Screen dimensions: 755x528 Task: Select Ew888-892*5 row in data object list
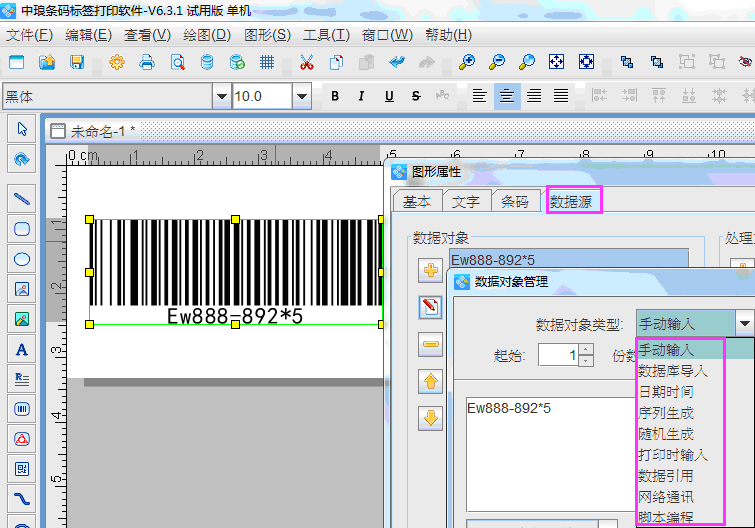coord(569,260)
